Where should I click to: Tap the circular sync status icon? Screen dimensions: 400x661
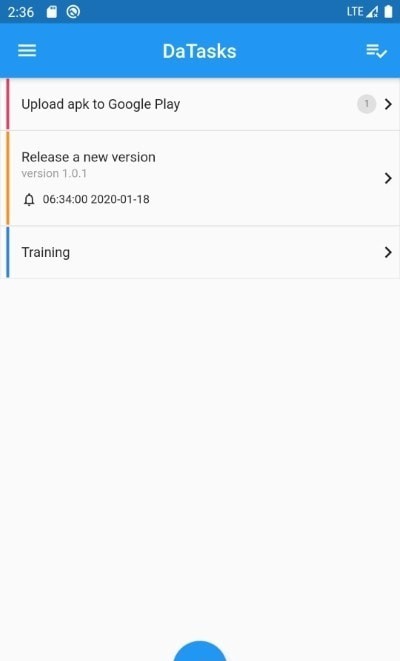(73, 12)
